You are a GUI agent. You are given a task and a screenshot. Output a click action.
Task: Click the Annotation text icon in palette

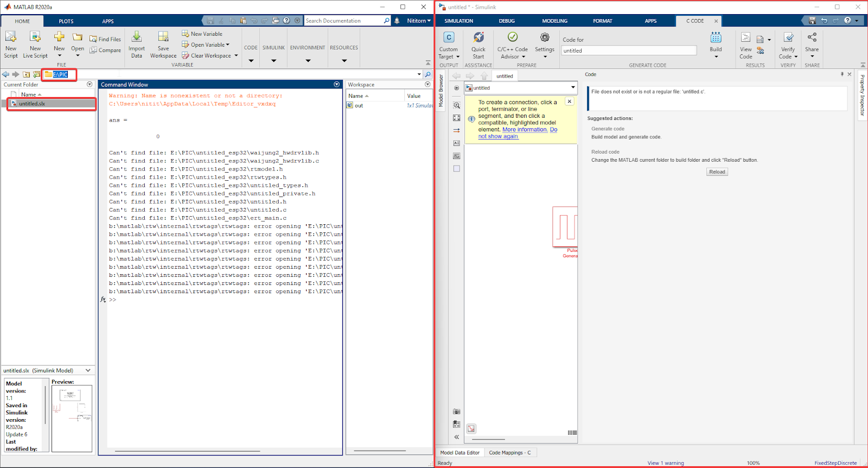click(x=457, y=143)
